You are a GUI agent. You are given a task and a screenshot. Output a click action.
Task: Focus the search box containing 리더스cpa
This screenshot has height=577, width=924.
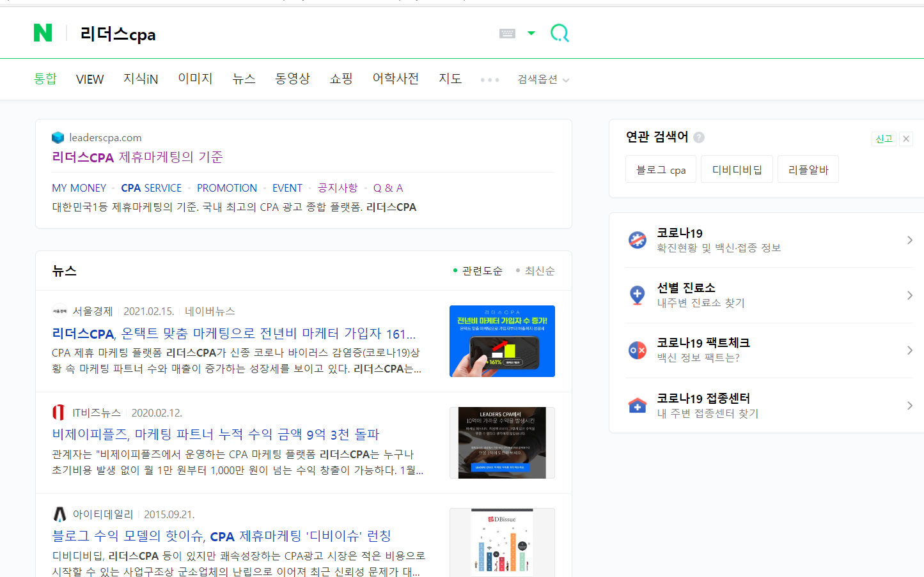click(281, 34)
